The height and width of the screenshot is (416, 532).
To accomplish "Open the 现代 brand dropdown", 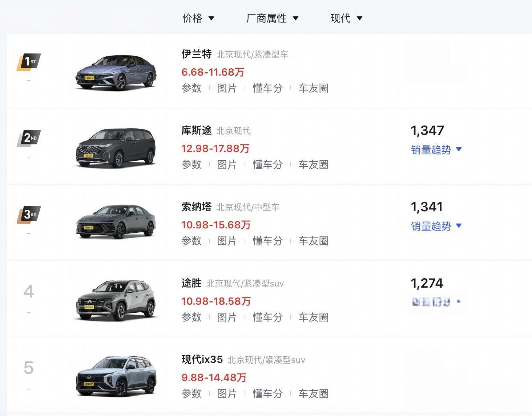I will (x=347, y=18).
